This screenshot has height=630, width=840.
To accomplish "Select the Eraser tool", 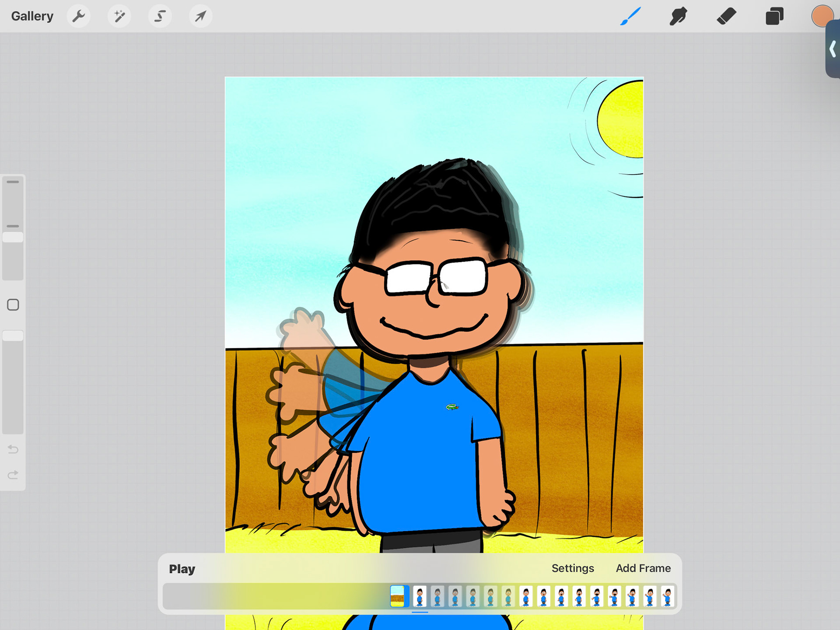I will pos(726,16).
